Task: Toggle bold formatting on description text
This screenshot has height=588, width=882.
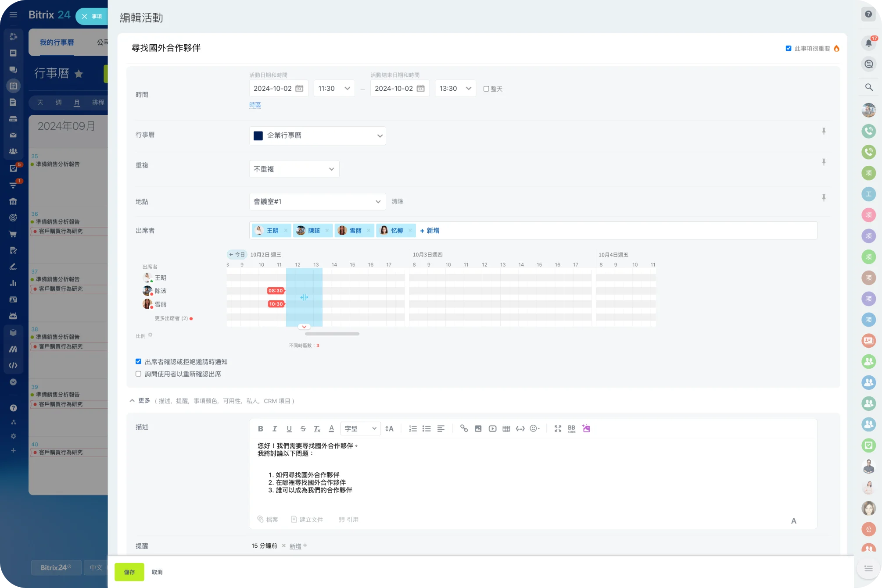Action: pyautogui.click(x=260, y=428)
